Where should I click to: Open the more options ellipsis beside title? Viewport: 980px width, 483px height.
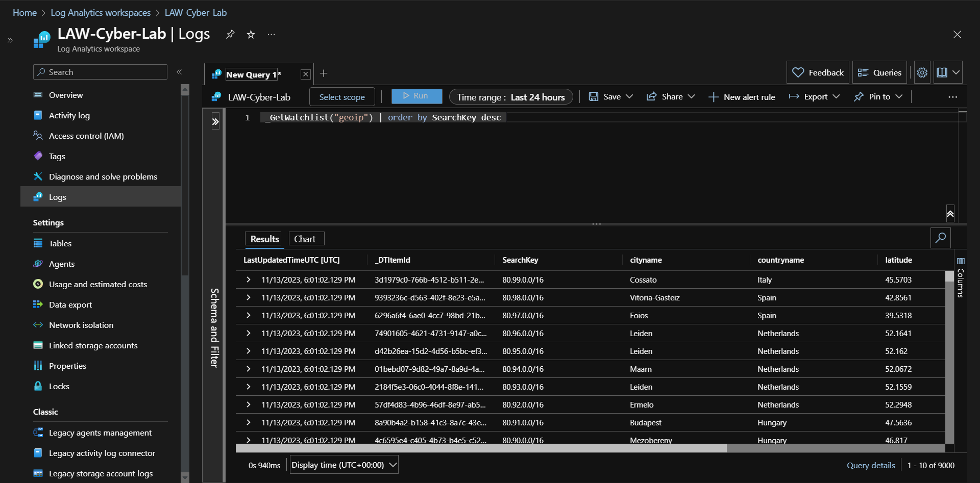(x=271, y=34)
